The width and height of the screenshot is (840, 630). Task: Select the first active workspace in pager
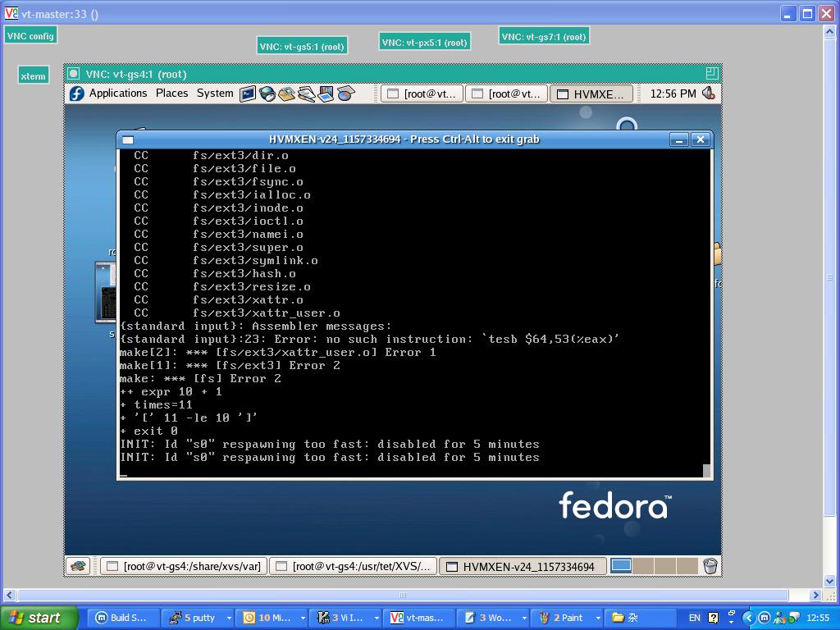click(622, 566)
